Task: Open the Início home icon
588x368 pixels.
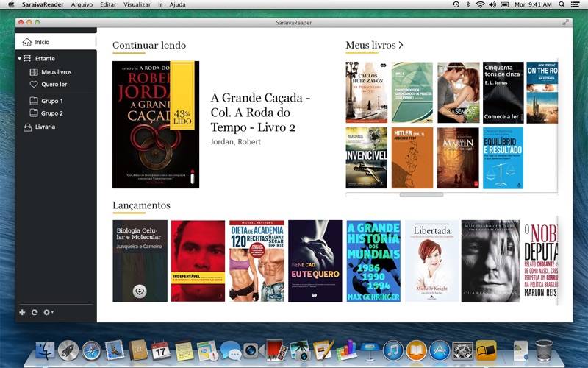Action: click(27, 42)
